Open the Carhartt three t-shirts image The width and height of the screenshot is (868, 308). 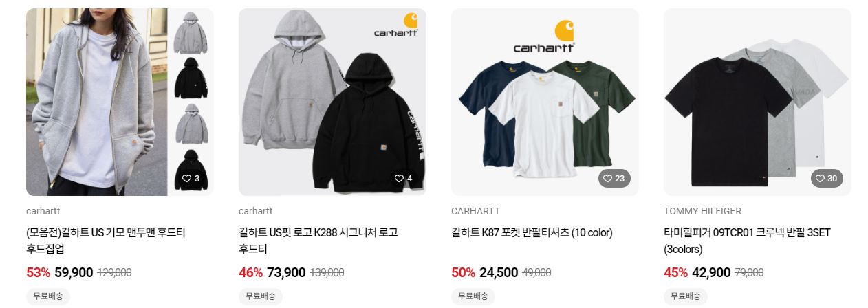tap(545, 102)
